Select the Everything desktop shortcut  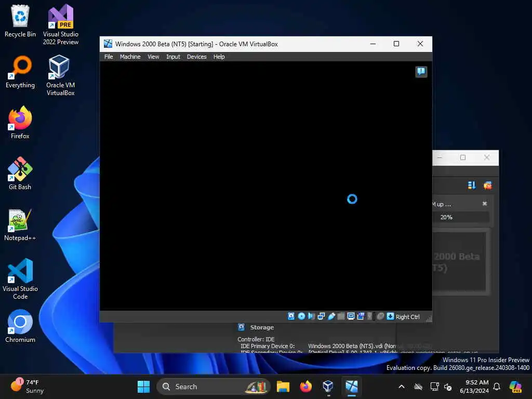tap(20, 72)
